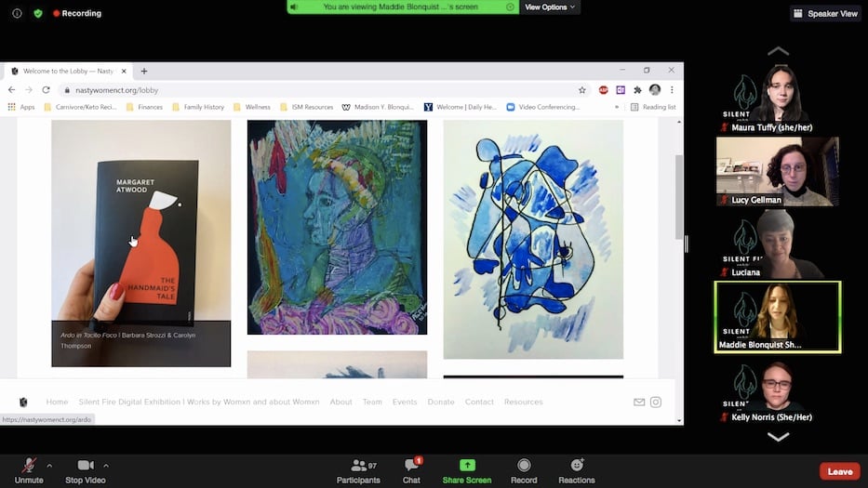Close the Welcome to the Lobby tab
The height and width of the screenshot is (488, 868).
(x=124, y=72)
